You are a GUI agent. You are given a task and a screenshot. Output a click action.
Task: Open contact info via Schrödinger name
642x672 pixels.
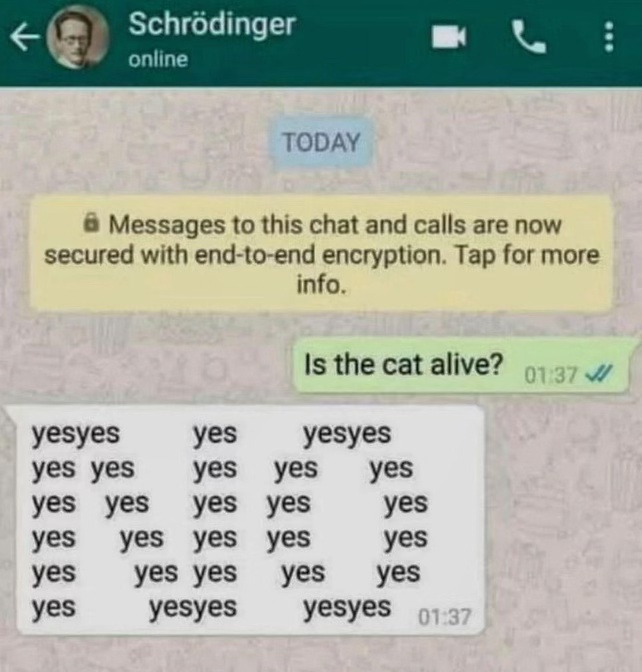pyautogui.click(x=212, y=24)
